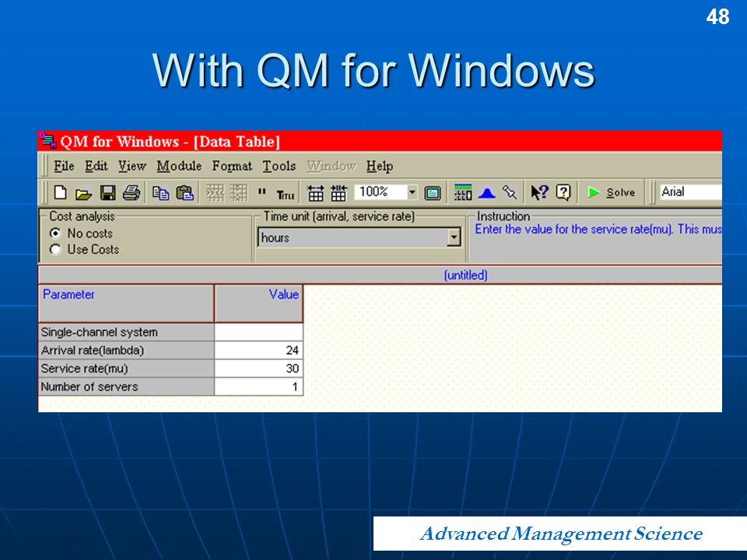Click the Title toolbar icon

click(x=286, y=194)
